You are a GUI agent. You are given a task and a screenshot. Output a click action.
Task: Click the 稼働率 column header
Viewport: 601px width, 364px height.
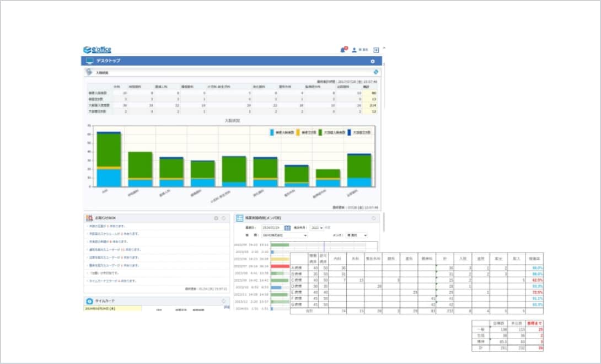(x=534, y=259)
